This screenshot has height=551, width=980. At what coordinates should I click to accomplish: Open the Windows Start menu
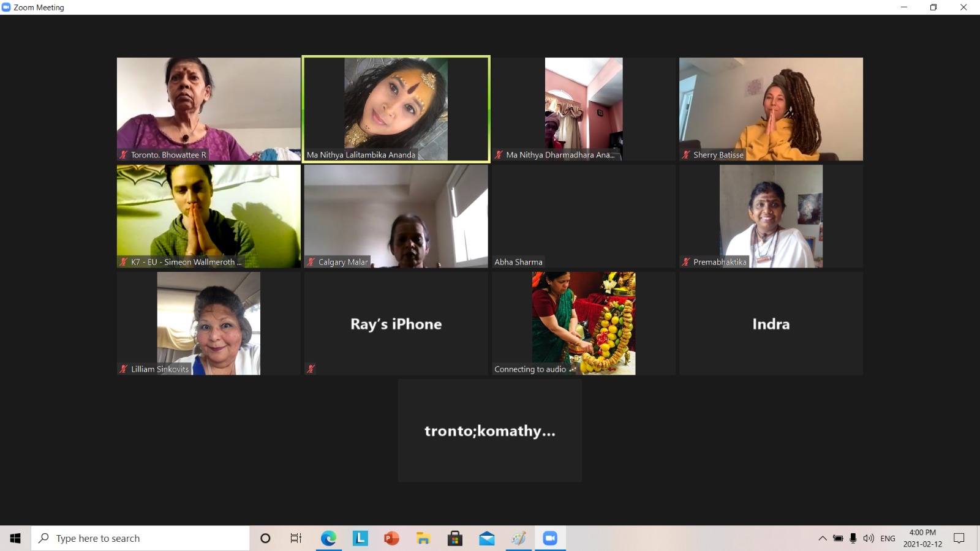[x=15, y=538]
